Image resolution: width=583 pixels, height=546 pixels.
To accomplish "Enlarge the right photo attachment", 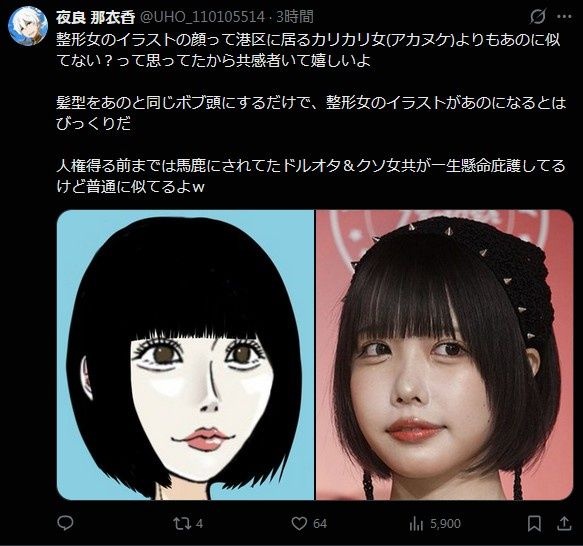I will point(444,355).
